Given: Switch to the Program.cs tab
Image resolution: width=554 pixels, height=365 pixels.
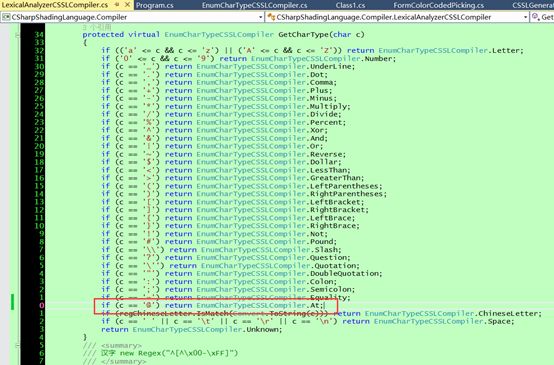Looking at the screenshot, I should (x=154, y=5).
